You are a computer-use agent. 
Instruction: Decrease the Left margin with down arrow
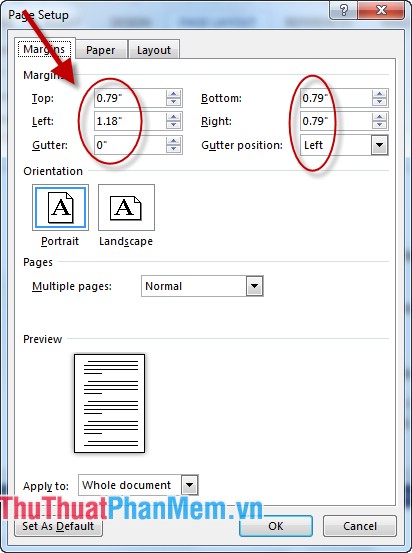174,126
